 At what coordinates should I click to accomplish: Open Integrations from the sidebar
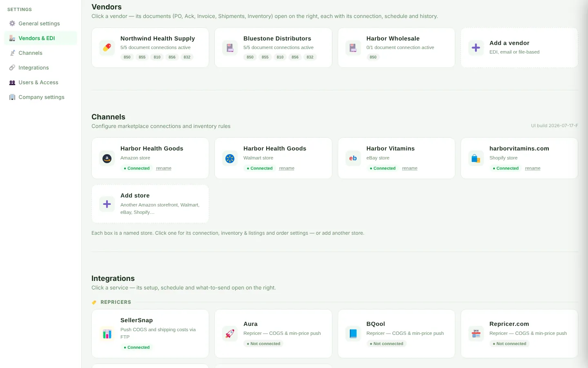point(40,67)
